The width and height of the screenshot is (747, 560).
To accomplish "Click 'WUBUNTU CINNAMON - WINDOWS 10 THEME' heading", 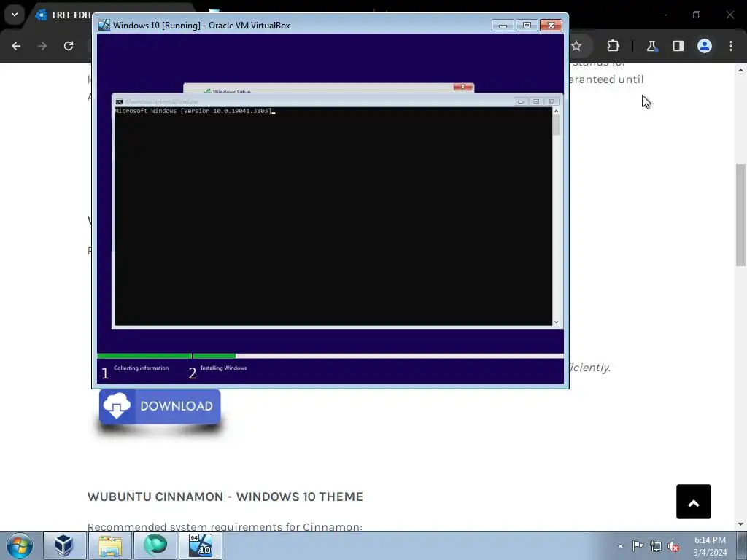I will coord(225,497).
